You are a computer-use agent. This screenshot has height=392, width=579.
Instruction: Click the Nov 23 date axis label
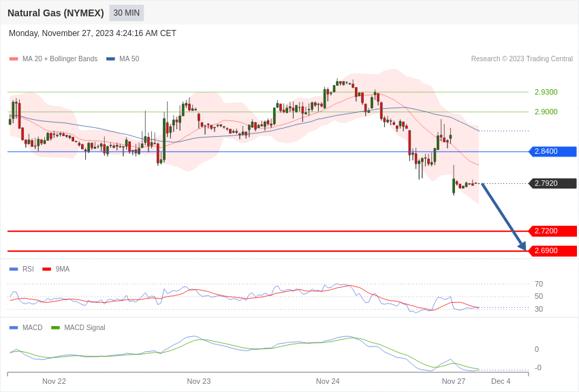point(199,381)
